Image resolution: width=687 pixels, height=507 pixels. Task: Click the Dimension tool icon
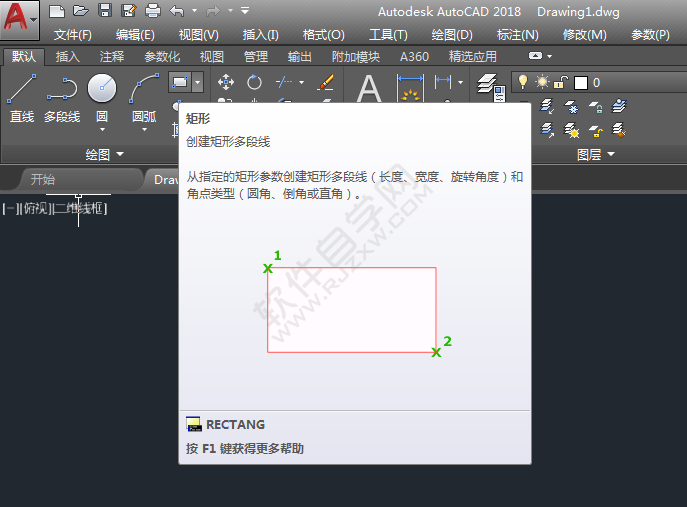pos(411,88)
